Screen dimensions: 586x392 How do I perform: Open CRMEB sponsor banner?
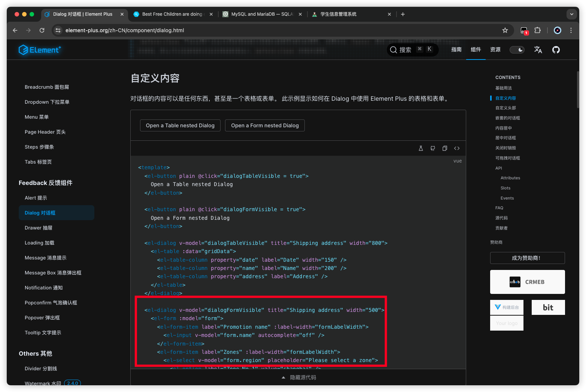point(527,282)
